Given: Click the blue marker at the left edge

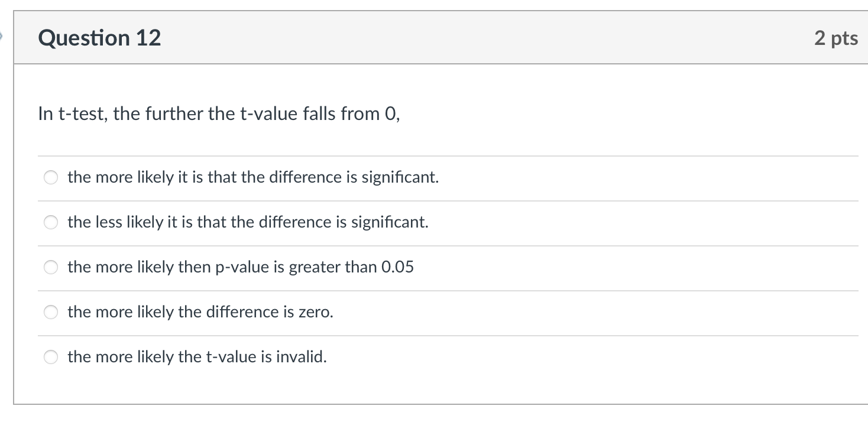Looking at the screenshot, I should (2, 37).
